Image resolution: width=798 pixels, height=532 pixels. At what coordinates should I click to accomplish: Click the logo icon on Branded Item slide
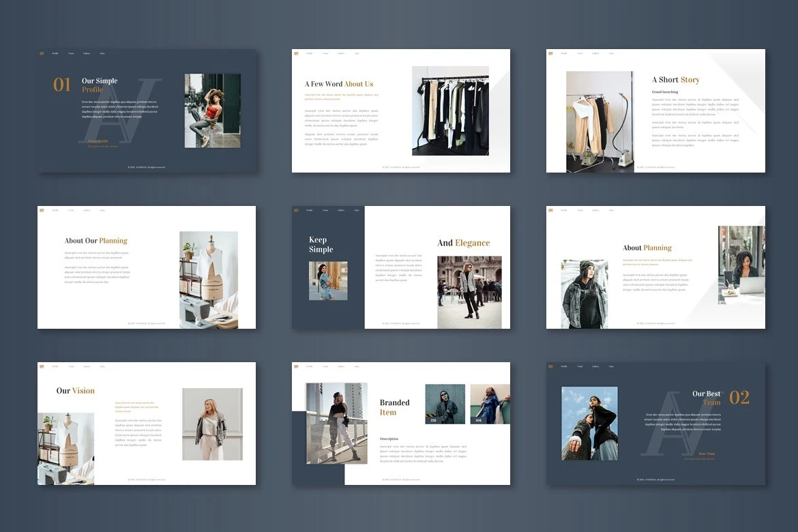296,366
